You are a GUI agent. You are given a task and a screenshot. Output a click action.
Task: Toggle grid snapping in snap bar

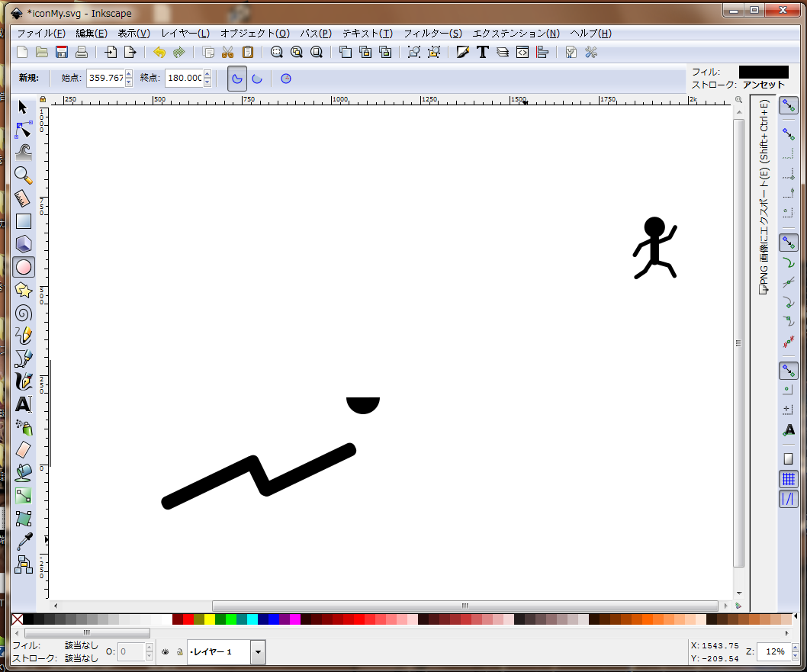point(789,479)
